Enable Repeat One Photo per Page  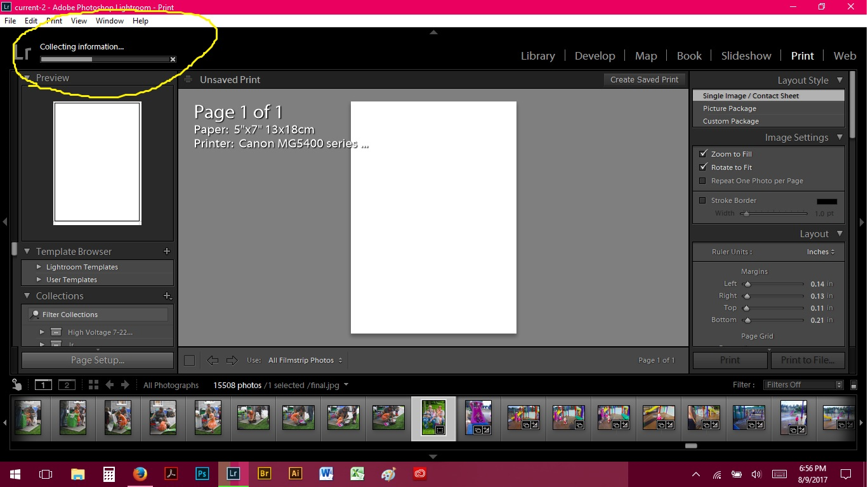(x=702, y=181)
